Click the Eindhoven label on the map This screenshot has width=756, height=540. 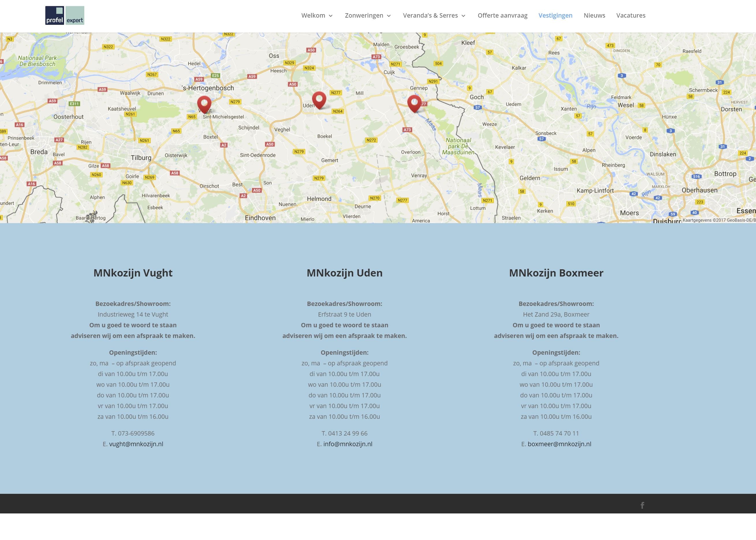[260, 218]
